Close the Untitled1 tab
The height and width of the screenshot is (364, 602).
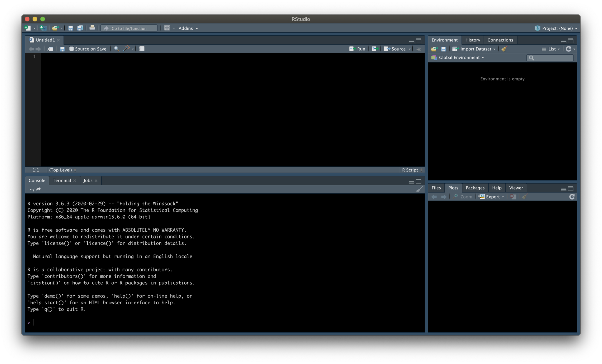click(x=58, y=40)
